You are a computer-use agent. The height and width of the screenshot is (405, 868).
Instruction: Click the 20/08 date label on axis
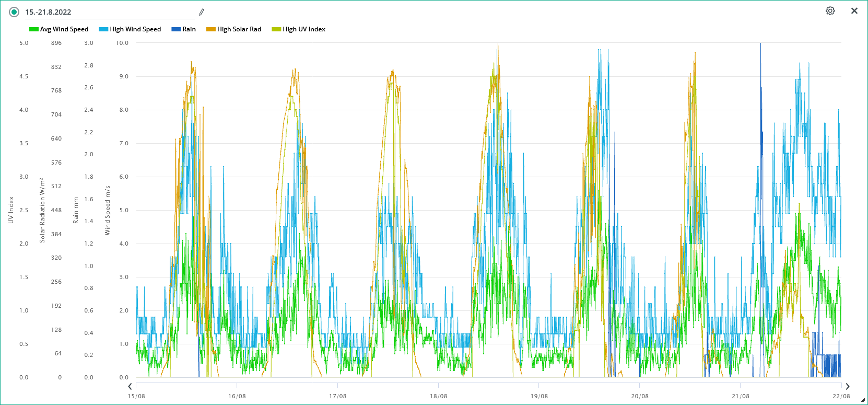pos(640,396)
